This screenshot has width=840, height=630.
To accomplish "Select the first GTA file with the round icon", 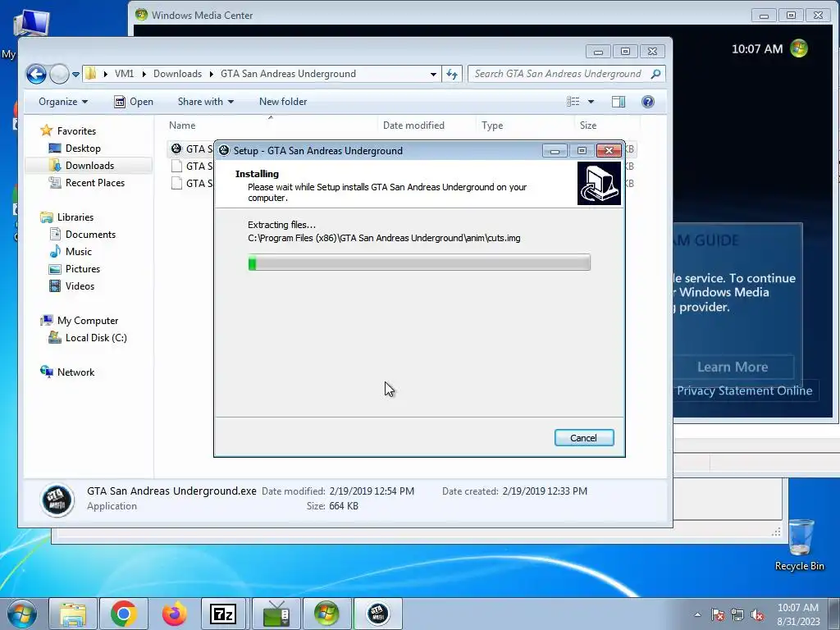I will coord(191,149).
